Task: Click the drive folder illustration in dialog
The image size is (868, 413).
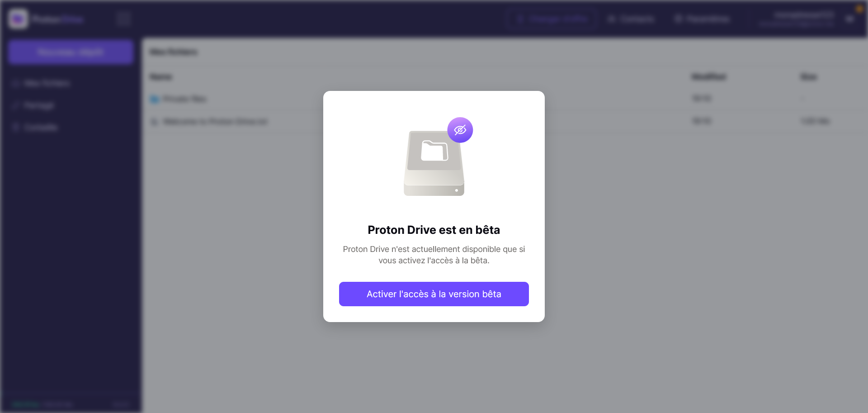Action: tap(434, 163)
